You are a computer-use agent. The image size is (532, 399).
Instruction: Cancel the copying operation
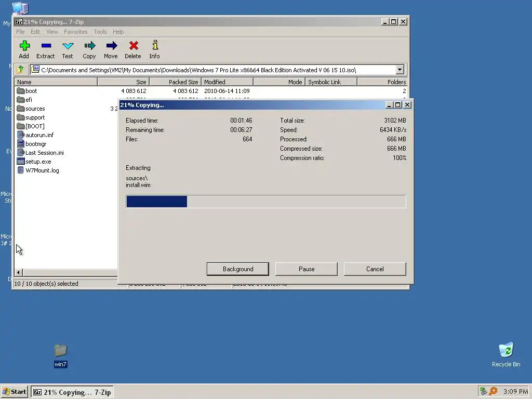375,269
